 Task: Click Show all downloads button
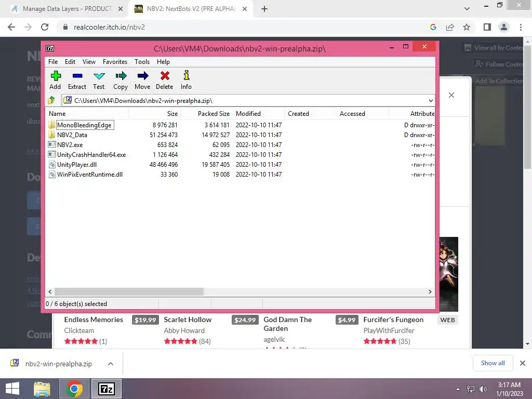493,363
